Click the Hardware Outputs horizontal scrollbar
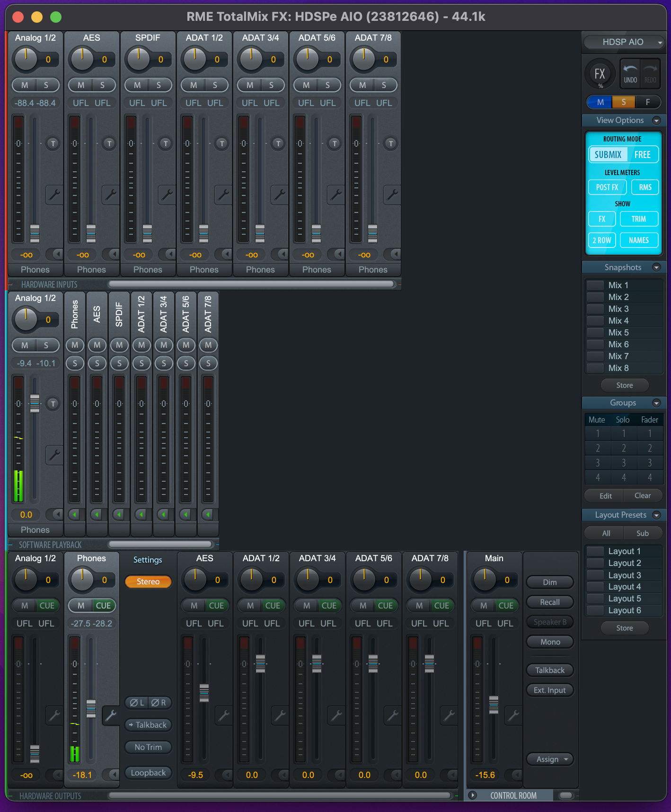Image resolution: width=671 pixels, height=812 pixels. click(280, 795)
